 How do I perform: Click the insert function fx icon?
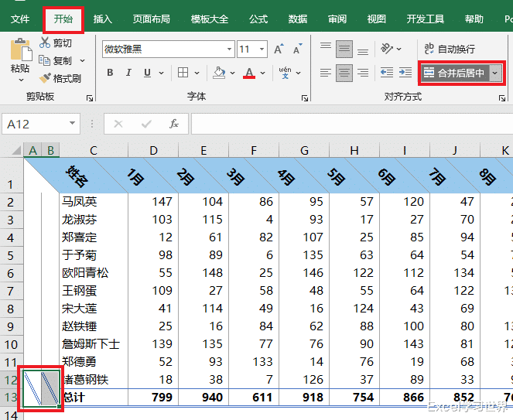pyautogui.click(x=174, y=124)
